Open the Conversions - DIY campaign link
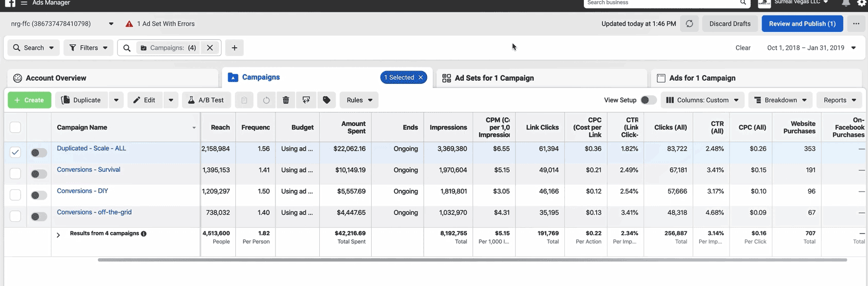The height and width of the screenshot is (286, 868). pyautogui.click(x=82, y=191)
